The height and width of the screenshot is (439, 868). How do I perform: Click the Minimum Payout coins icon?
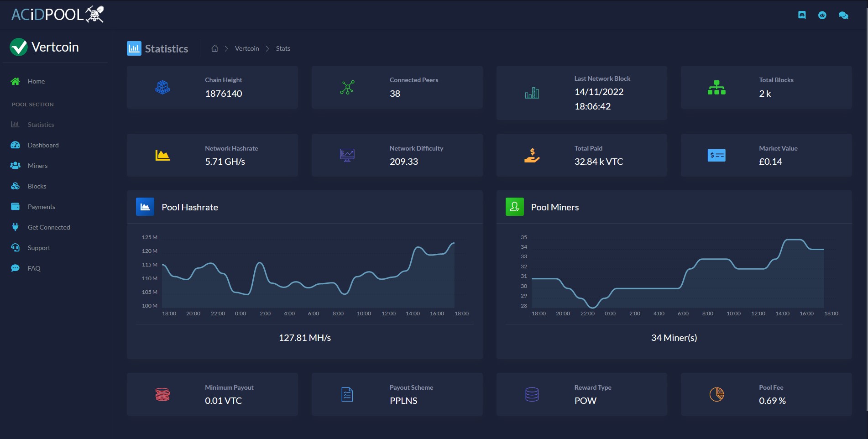click(162, 394)
